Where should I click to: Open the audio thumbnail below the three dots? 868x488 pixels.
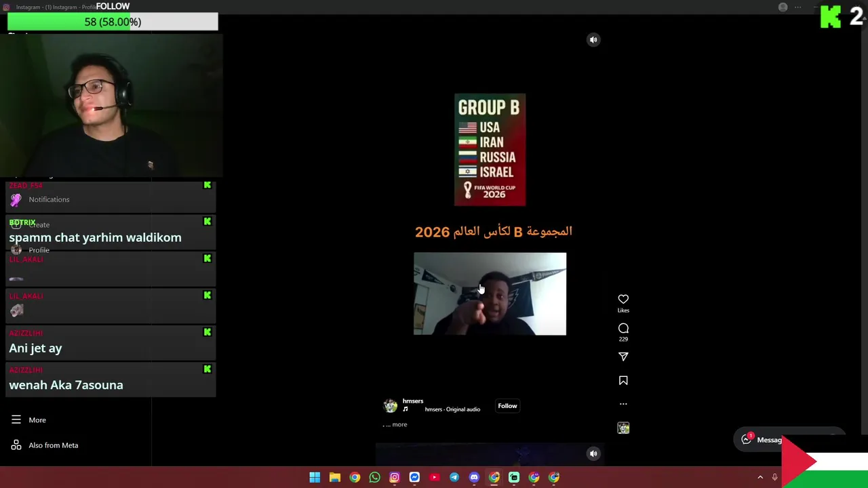pos(623,428)
